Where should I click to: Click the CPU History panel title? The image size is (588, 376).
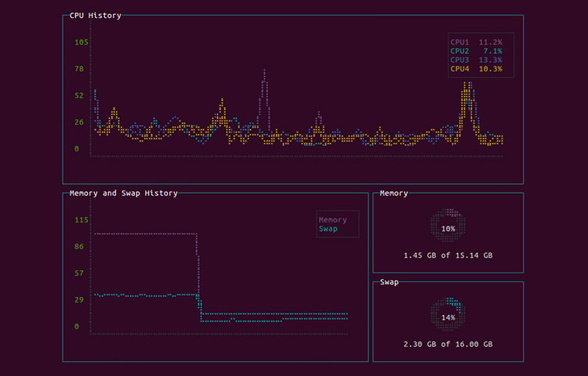[x=95, y=15]
